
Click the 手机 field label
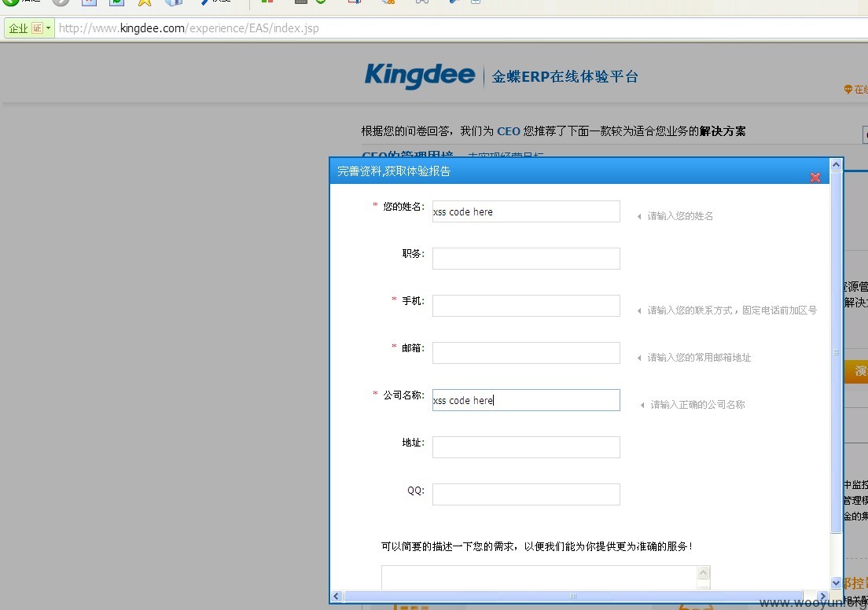point(413,300)
